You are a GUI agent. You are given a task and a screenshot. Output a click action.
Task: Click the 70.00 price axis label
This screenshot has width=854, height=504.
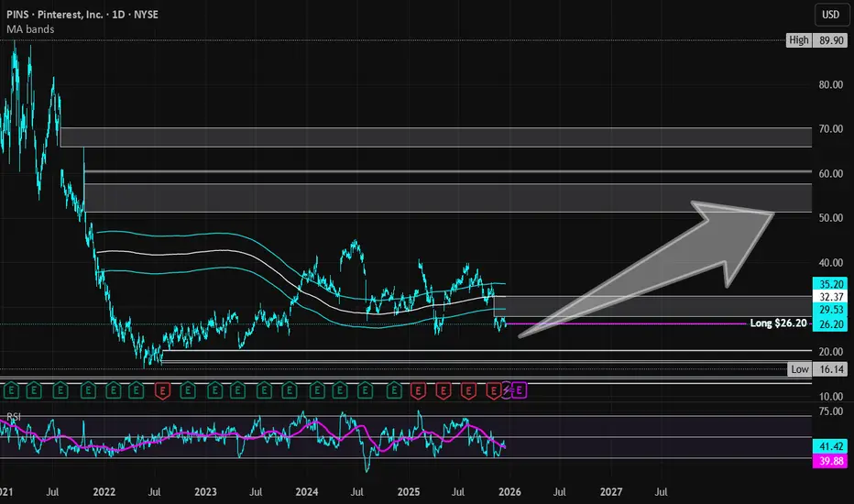(830, 129)
